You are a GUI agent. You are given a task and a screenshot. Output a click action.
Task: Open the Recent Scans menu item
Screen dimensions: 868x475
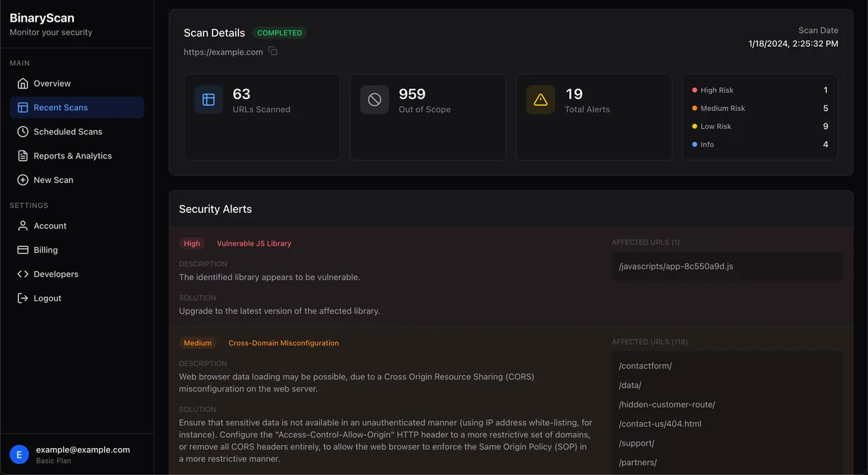point(61,108)
